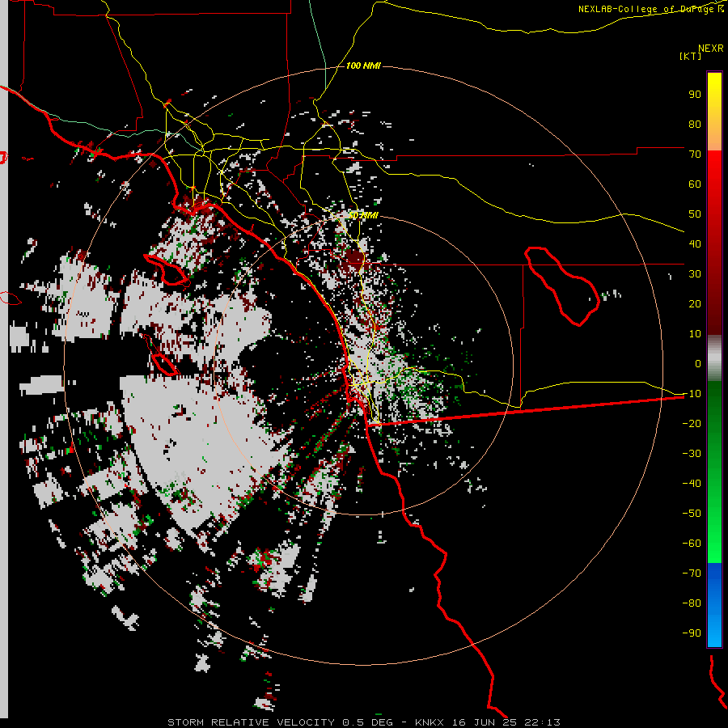The width and height of the screenshot is (728, 728).
Task: Click the "0" value on the velocity scale
Action: pos(698,363)
